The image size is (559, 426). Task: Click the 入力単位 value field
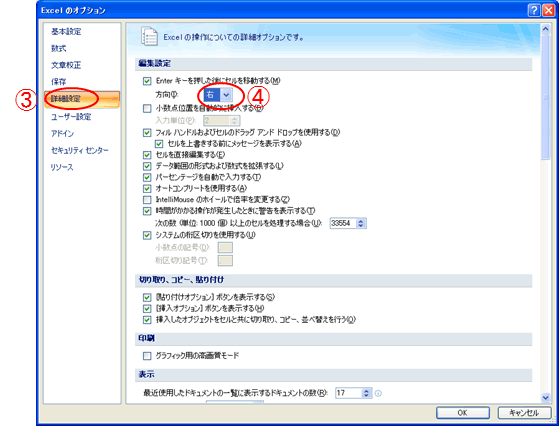[217, 120]
